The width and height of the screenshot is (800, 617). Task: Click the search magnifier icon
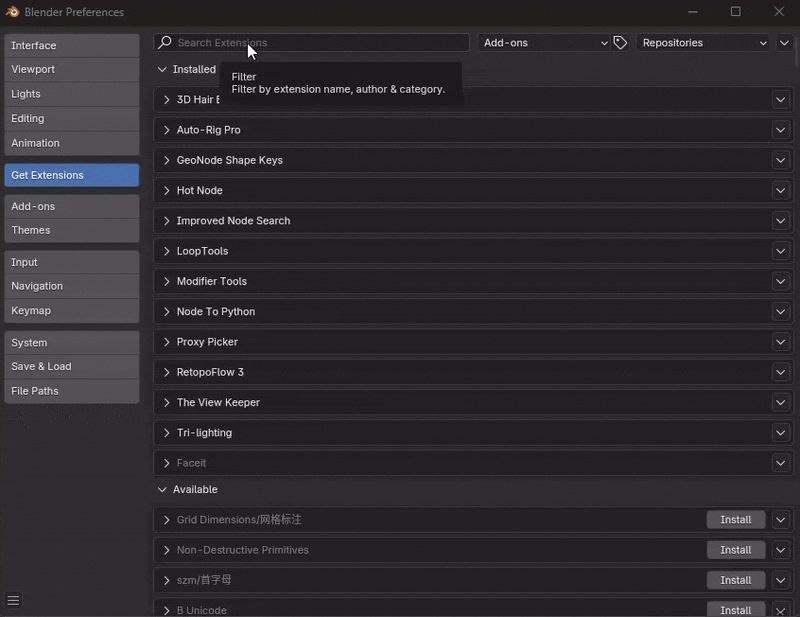[x=165, y=42]
